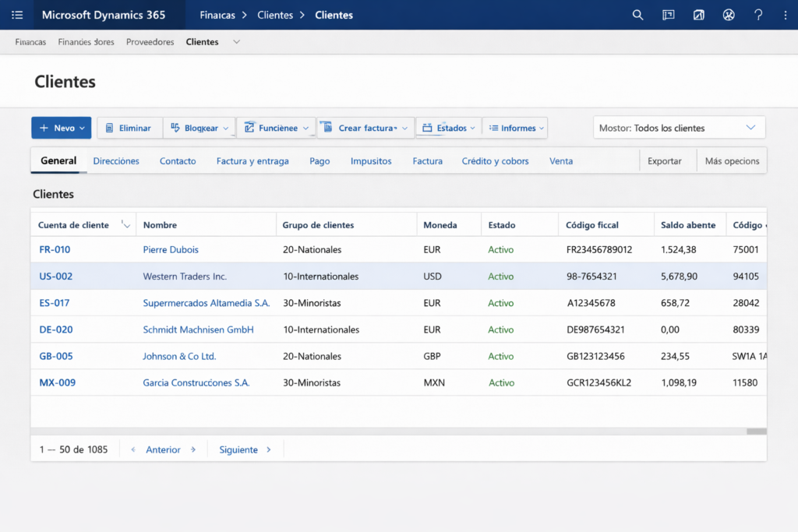
Task: Open customer account DE-020
Action: click(55, 329)
